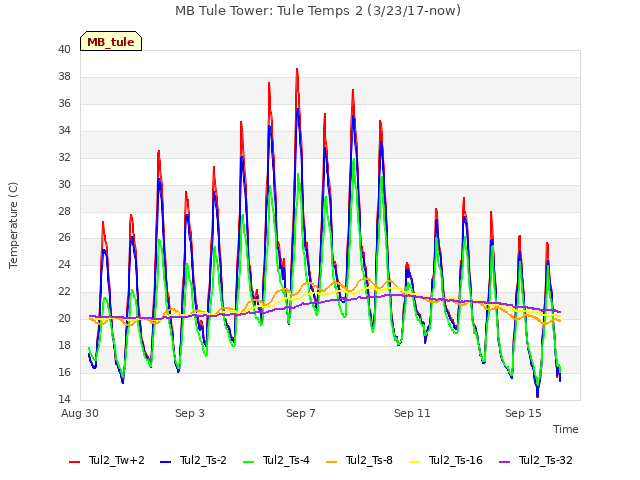
Task: Click the 38 y-axis tick label
Action: [x=64, y=76]
